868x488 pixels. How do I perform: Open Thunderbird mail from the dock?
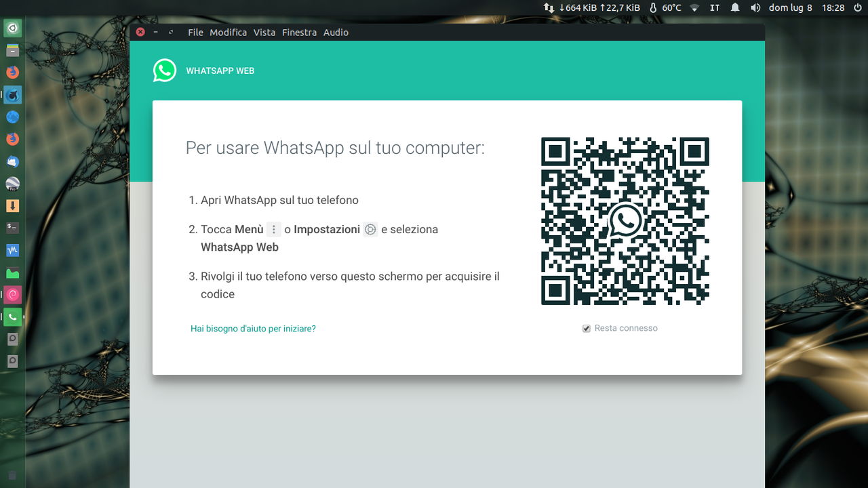(13, 161)
